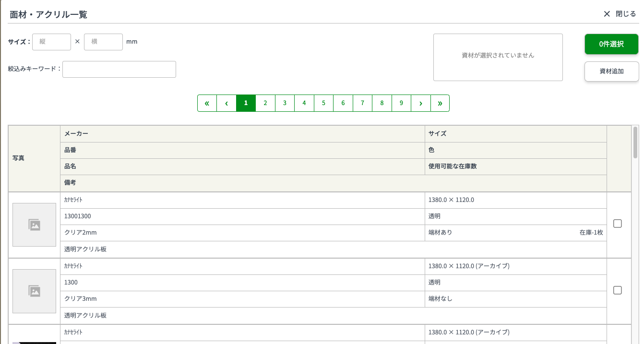Check the checkbox for クリア3mm row

618,290
